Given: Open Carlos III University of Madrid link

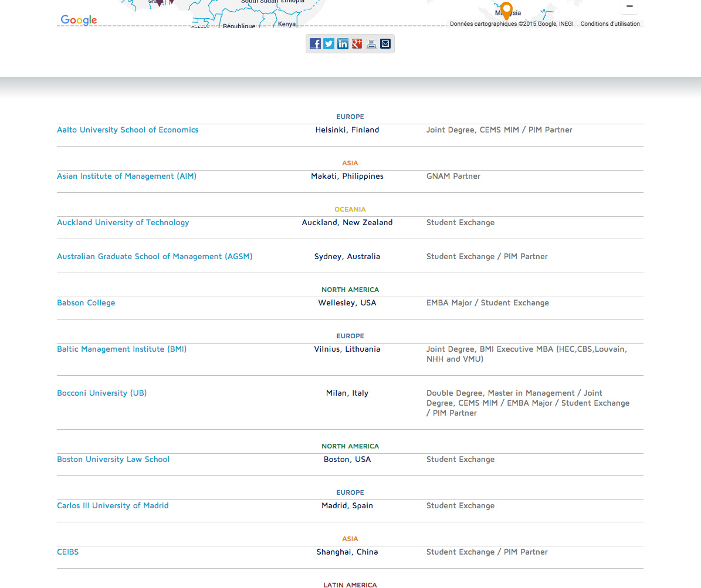Looking at the screenshot, I should click(x=113, y=506).
